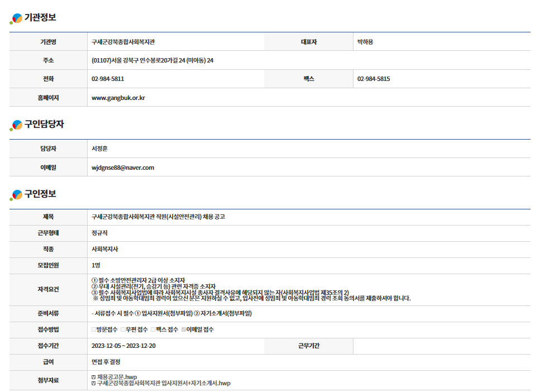The image size is (540, 392).
Task: Toggle the 우편 접수 checkbox
Action: 123,330
